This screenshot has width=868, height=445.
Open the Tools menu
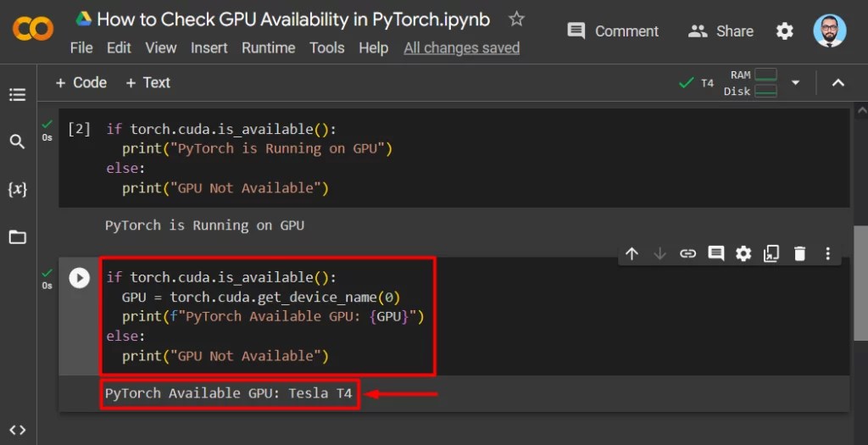tap(326, 48)
